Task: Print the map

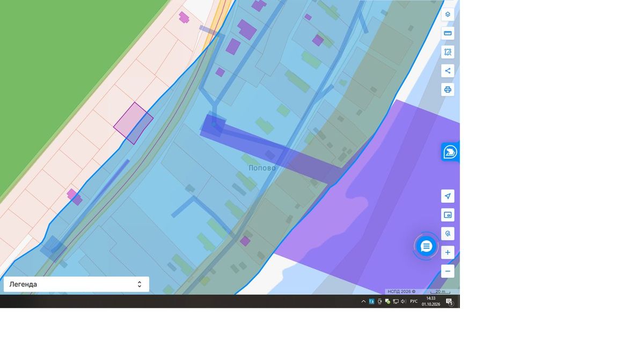Action: tap(448, 90)
